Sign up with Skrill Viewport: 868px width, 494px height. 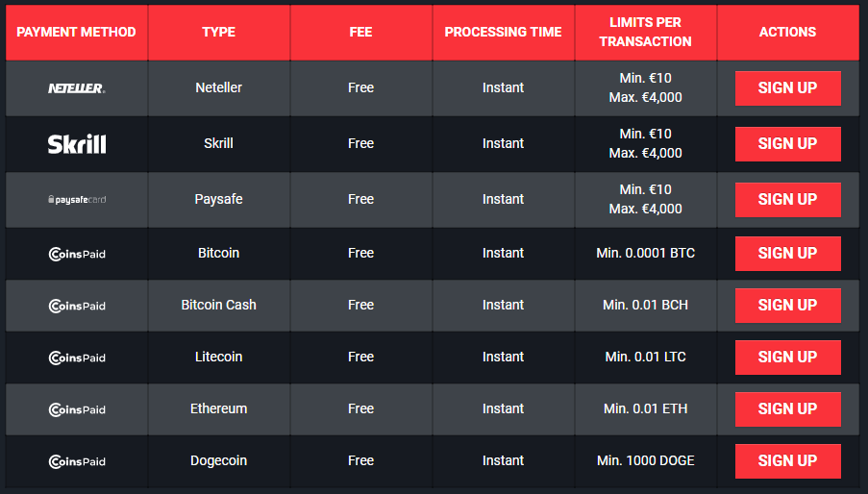coord(787,144)
